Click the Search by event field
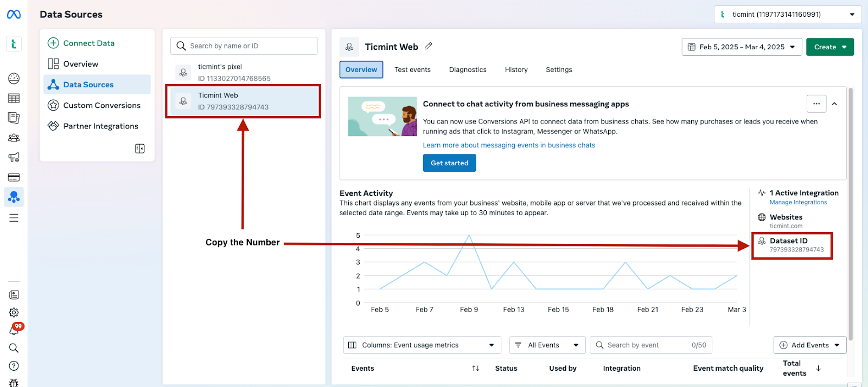Screen dimensions: 868x387 tap(651, 345)
